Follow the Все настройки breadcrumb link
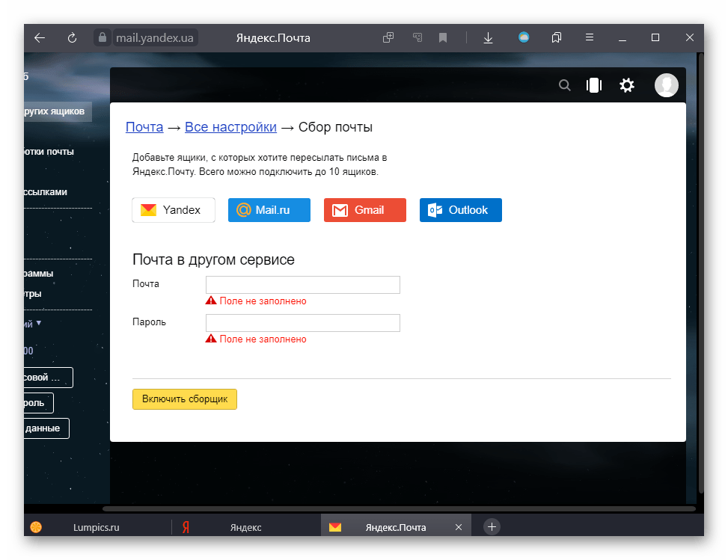 click(x=230, y=127)
